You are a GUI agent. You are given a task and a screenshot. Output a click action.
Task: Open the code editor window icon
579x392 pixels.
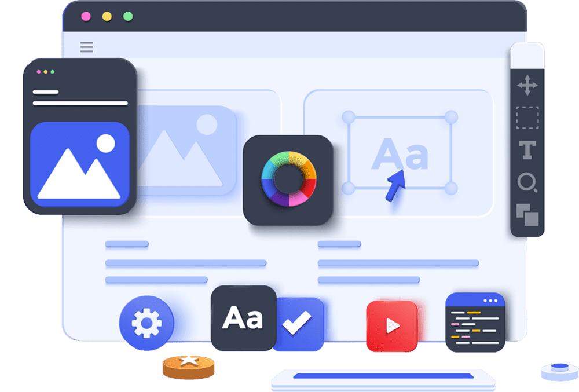click(475, 323)
